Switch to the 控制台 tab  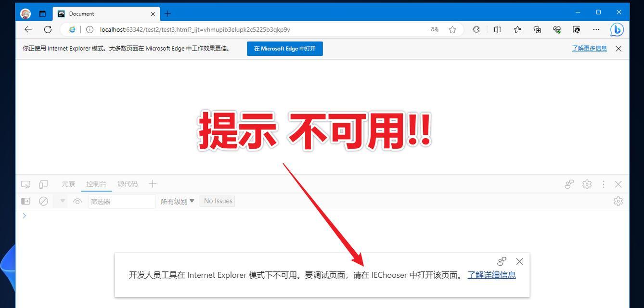point(96,184)
